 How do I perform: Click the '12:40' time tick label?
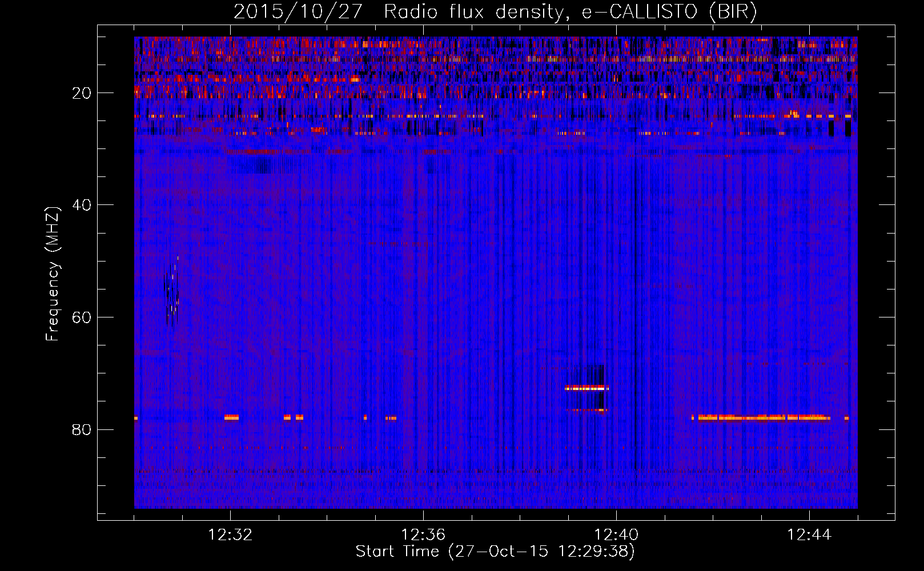pyautogui.click(x=616, y=535)
